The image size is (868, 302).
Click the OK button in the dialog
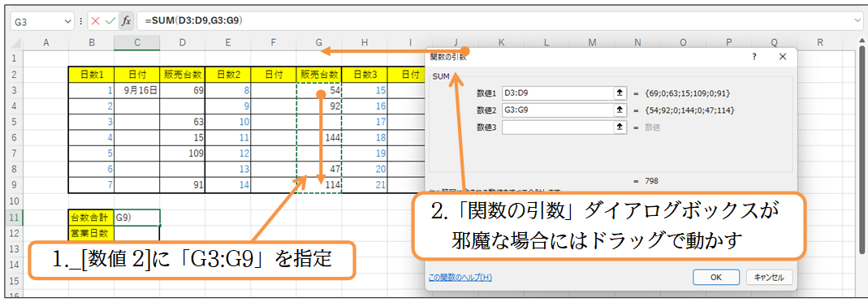716,277
